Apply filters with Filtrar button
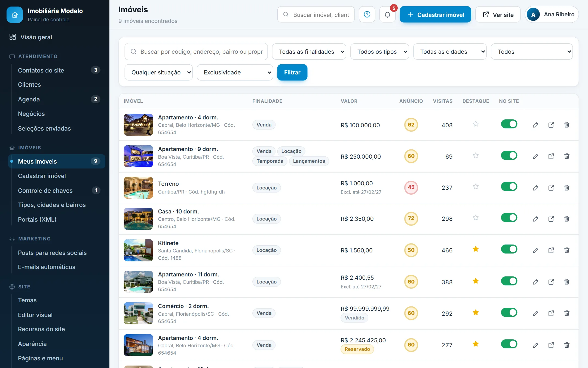 click(x=292, y=72)
